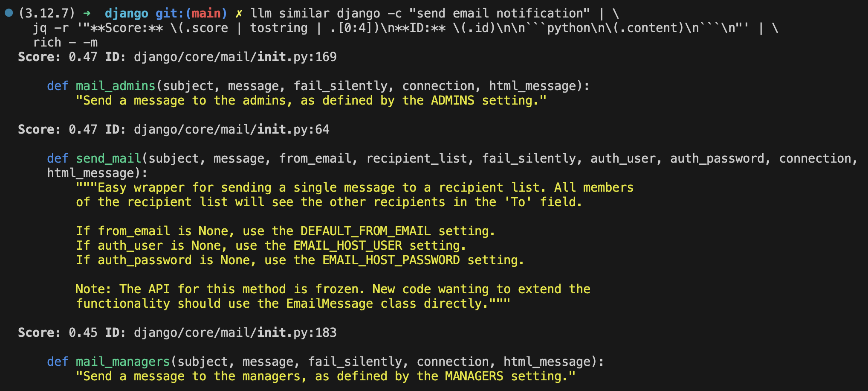Click the "rich - -m" command line
This screenshot has height=391, width=868.
coord(65,42)
